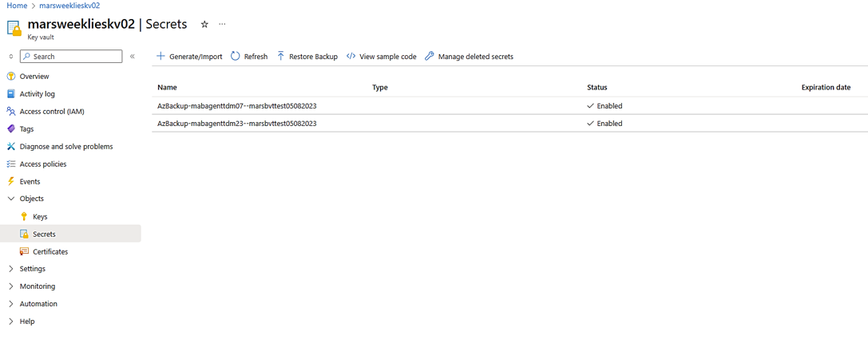The width and height of the screenshot is (868, 359).
Task: Click the Certificates icon
Action: pos(24,251)
